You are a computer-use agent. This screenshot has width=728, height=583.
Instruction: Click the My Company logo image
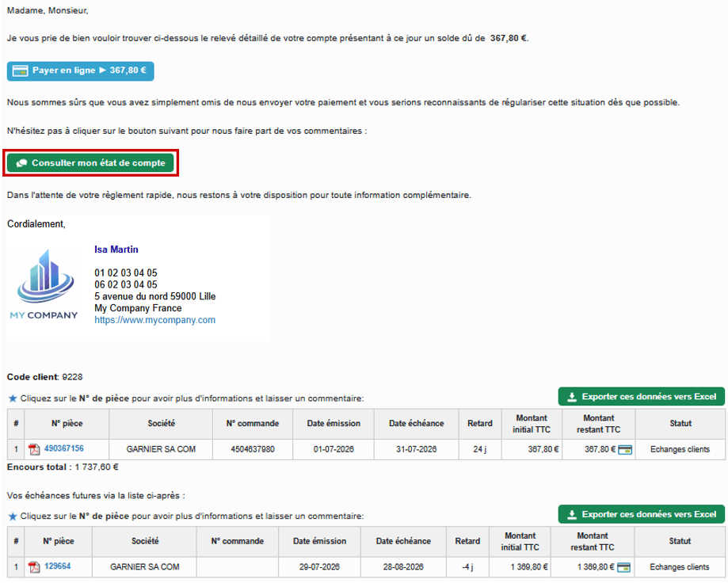click(44, 284)
